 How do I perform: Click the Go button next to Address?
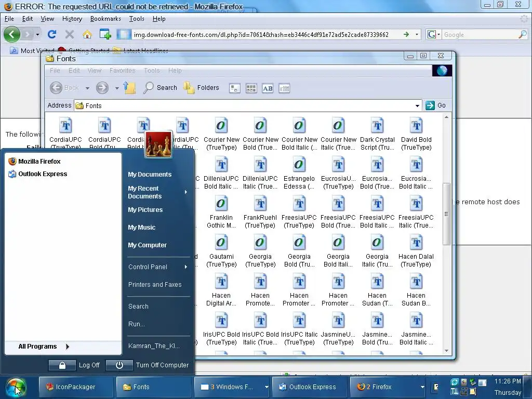pos(436,105)
